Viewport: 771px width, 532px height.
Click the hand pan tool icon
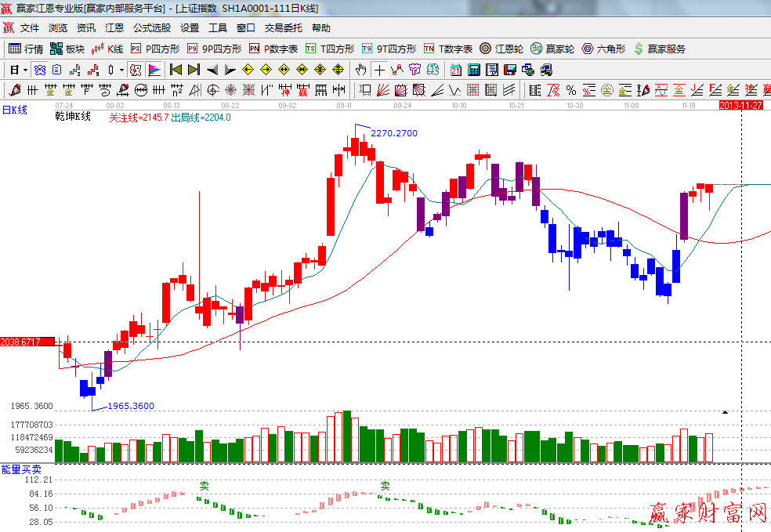361,70
